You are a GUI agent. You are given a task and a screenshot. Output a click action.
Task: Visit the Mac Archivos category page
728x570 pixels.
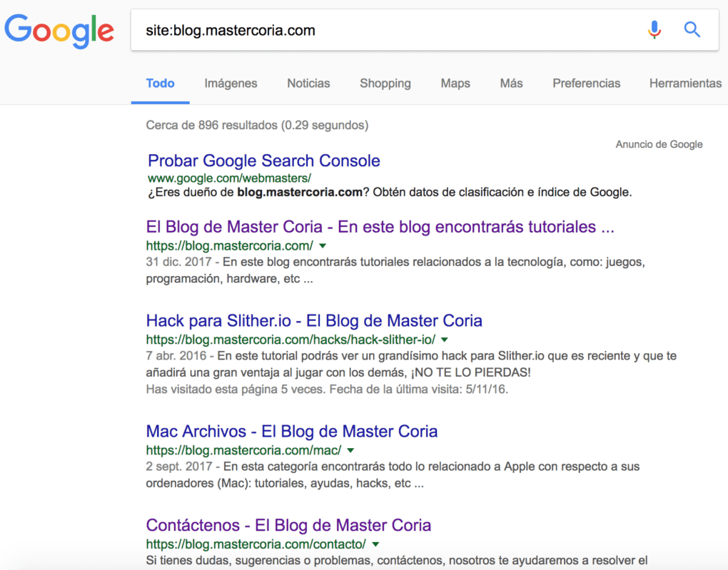[291, 431]
